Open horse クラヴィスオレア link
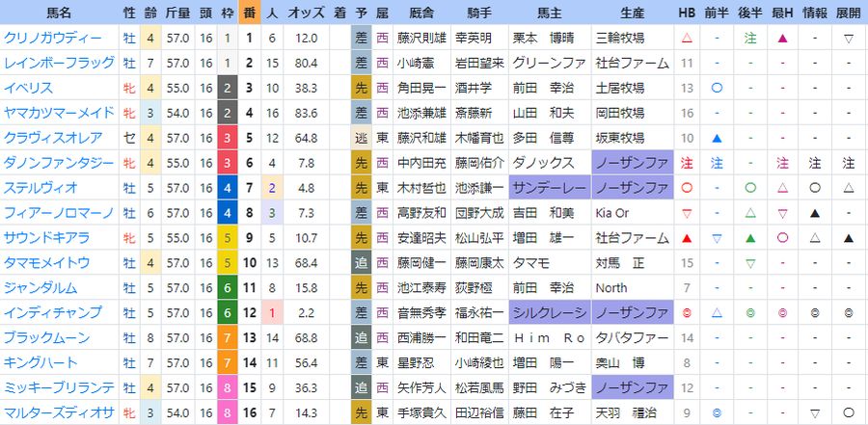 coord(53,138)
